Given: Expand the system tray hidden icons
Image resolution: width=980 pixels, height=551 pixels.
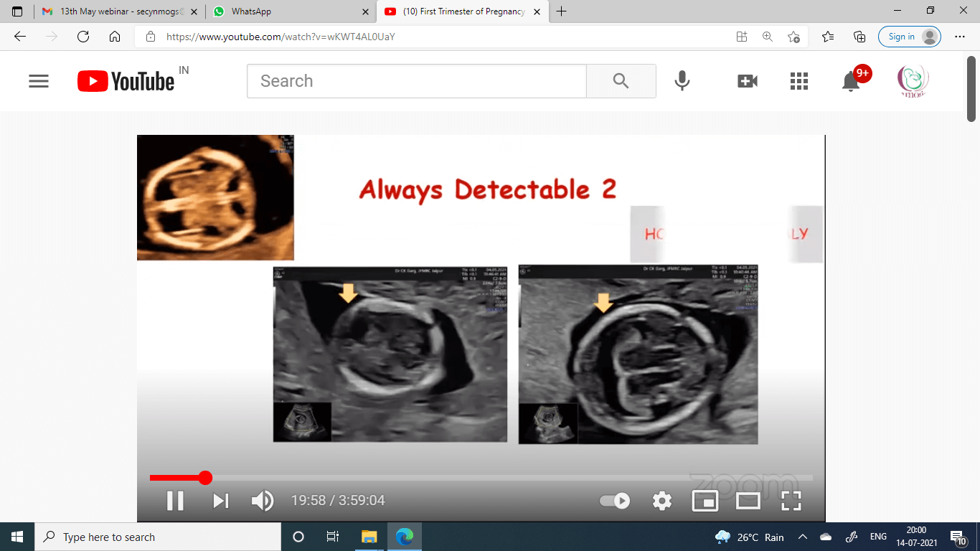Looking at the screenshot, I should pos(803,537).
